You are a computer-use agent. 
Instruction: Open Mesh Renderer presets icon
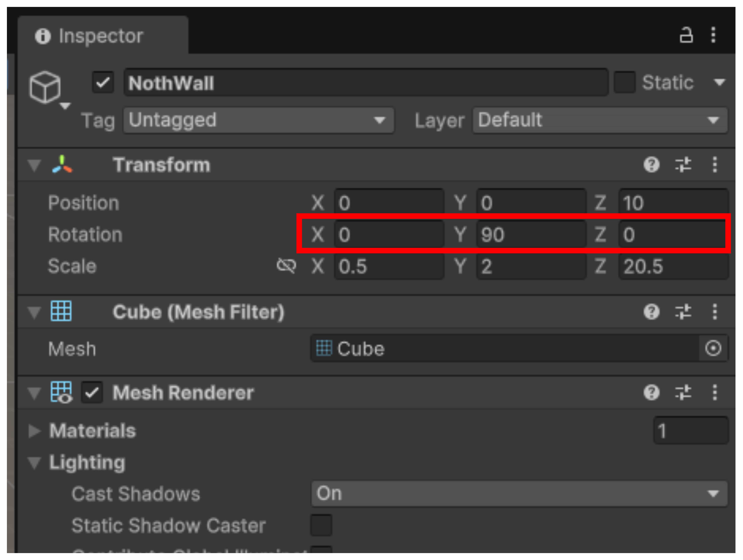pyautogui.click(x=683, y=393)
